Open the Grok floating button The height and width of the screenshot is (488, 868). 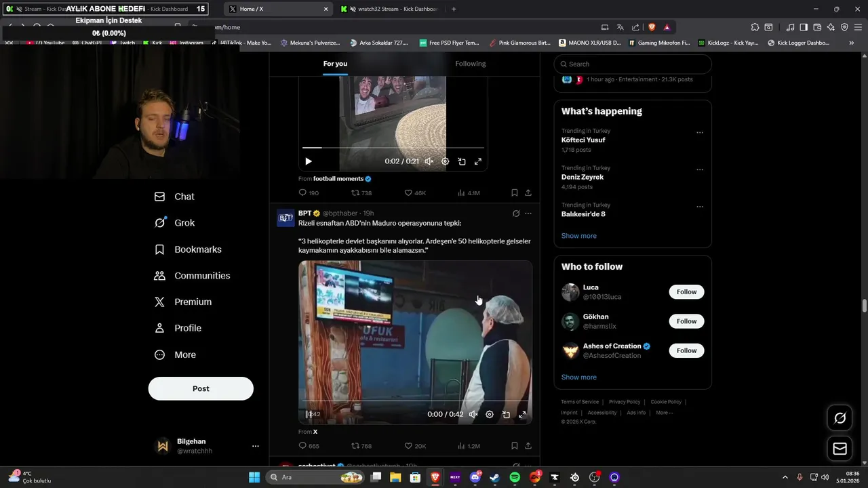click(x=840, y=418)
